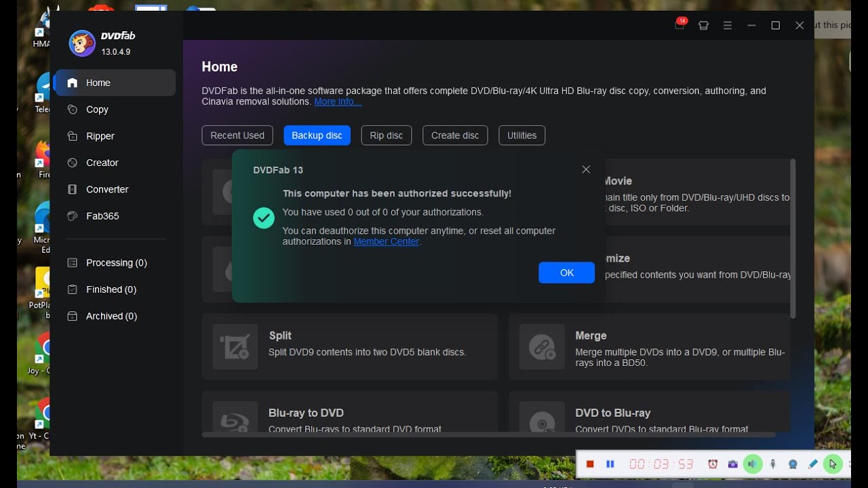Screen dimensions: 868x488
Task: Select the Blu-ray to DVD title
Action: 306,413
